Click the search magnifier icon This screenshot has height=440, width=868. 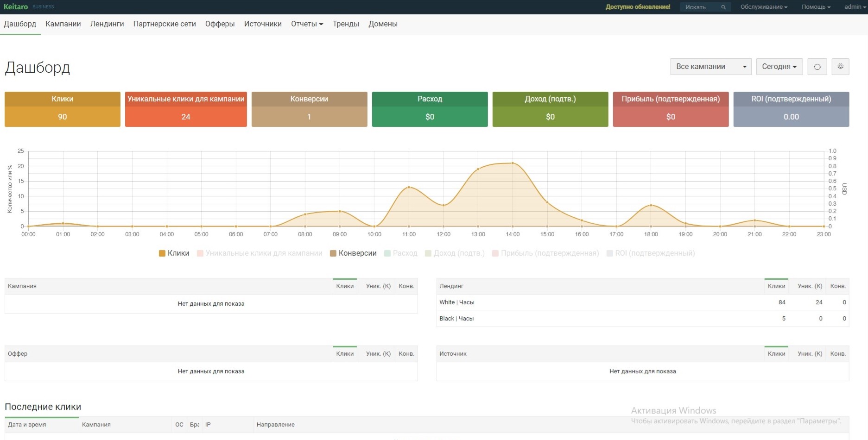723,7
